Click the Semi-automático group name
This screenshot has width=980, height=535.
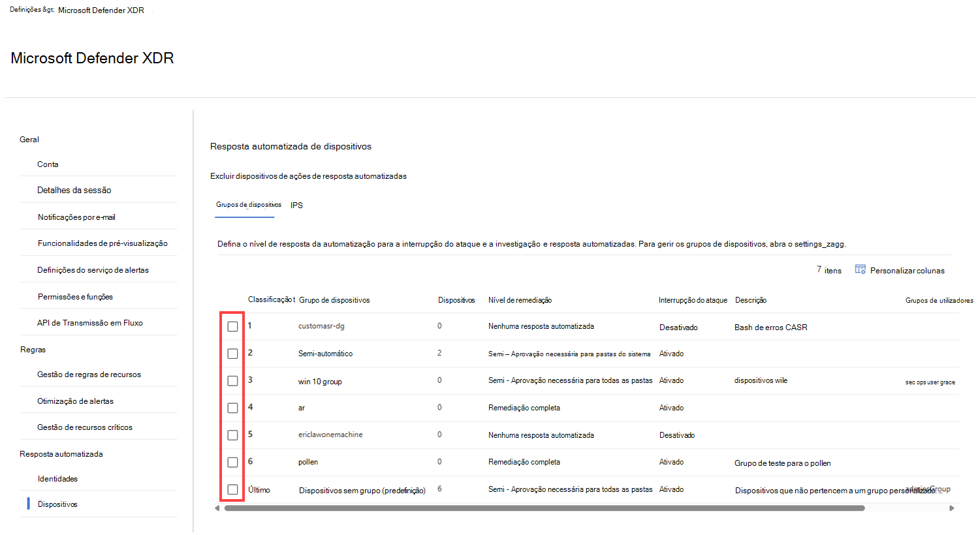[x=325, y=354]
